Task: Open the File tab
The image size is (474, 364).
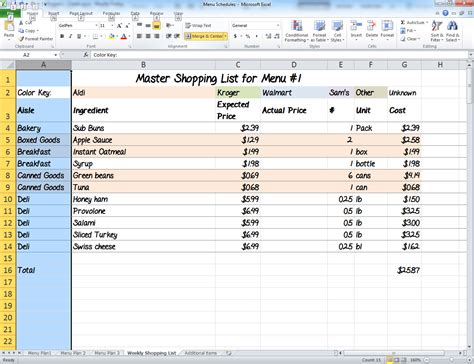Action: (10, 13)
